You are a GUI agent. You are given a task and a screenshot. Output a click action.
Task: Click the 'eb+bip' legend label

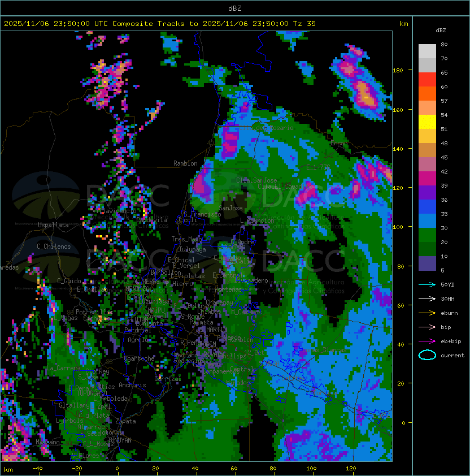pyautogui.click(x=451, y=341)
